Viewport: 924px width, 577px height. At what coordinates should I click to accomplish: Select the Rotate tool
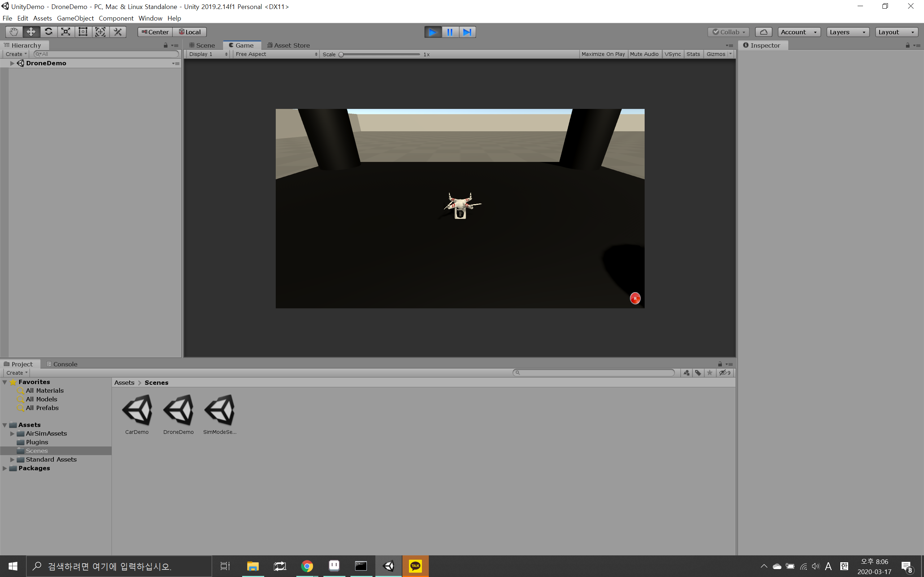point(48,32)
